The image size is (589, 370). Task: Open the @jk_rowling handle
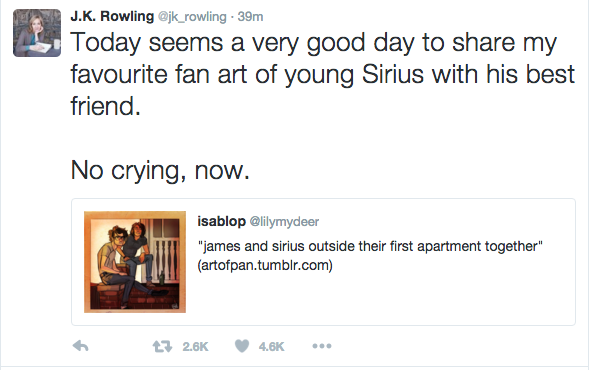coord(192,17)
